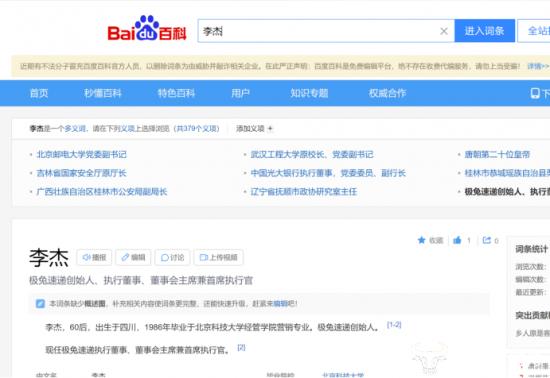
Task: Click the share icon next to 0
Action: 487,240
